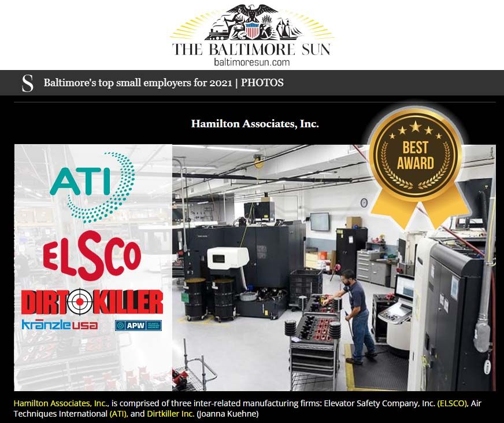Click the blue APW logo badge

[138, 325]
